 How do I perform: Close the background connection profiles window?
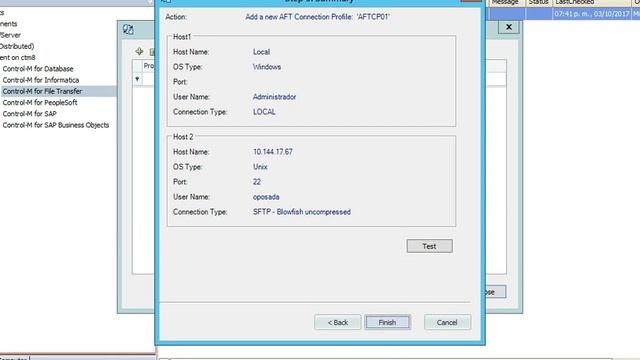pyautogui.click(x=509, y=27)
